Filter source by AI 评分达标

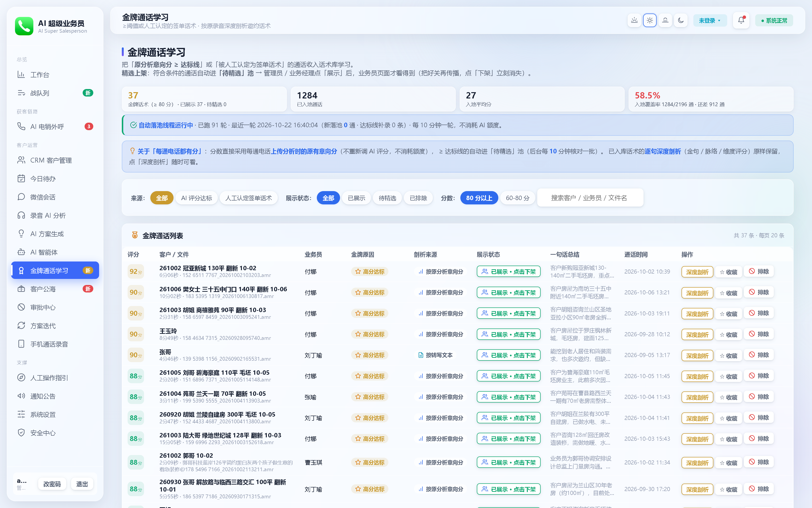[x=197, y=198]
